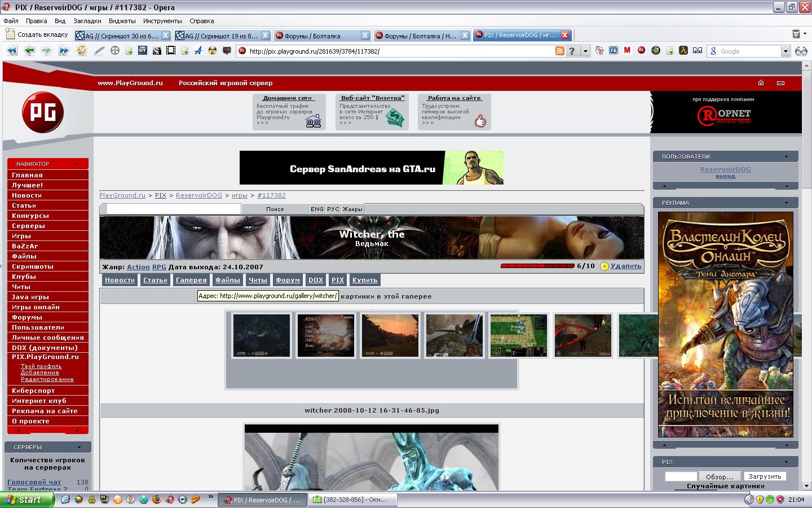Open the green strategy game thumbnail
Viewport: 812px width, 508px height.
tap(518, 336)
